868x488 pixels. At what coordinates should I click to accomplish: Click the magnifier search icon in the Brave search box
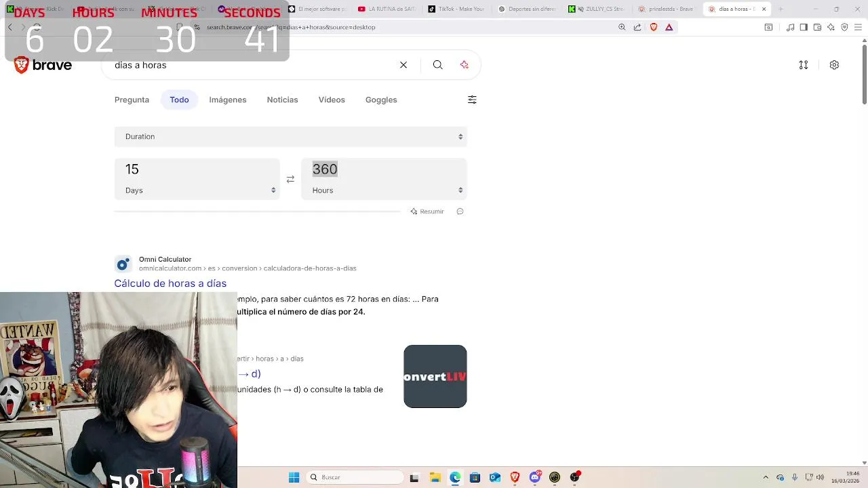point(438,65)
